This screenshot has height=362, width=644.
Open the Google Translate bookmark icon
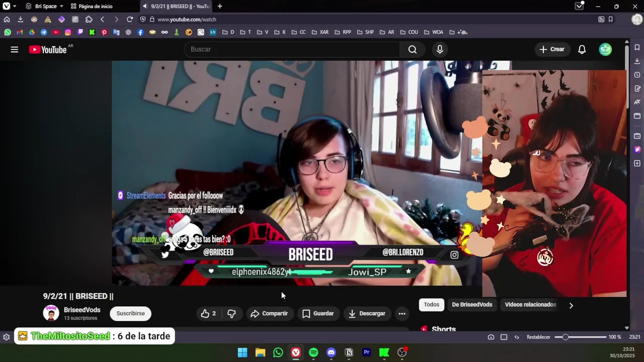(x=116, y=32)
